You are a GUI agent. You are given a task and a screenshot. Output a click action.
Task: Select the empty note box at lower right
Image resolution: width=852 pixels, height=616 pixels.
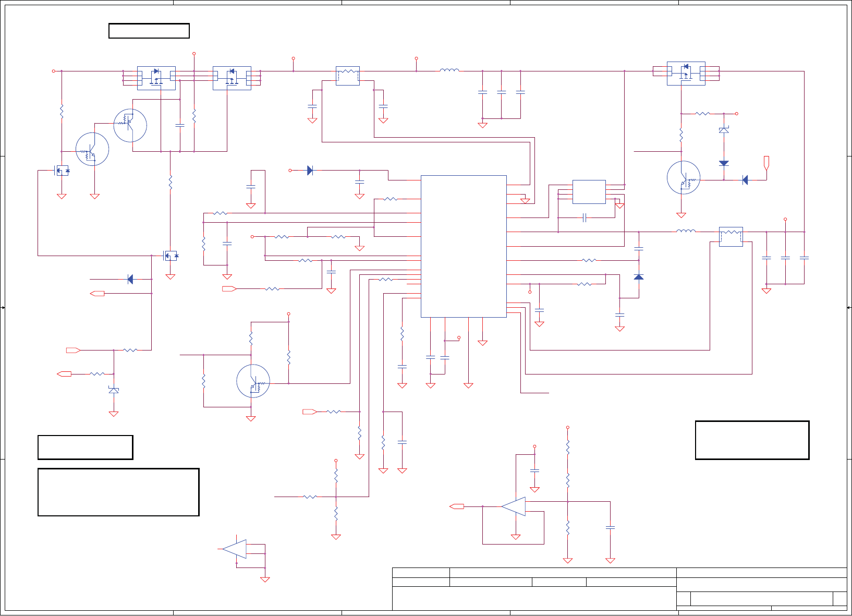(752, 440)
